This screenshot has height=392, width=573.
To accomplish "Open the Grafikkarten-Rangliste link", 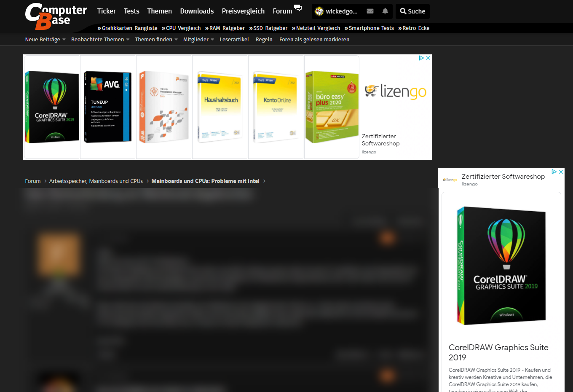I will pyautogui.click(x=127, y=28).
